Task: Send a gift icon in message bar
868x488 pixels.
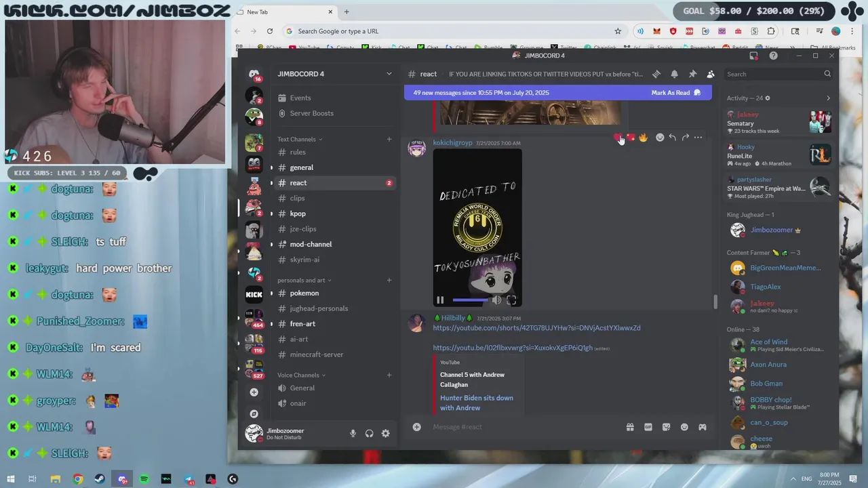Action: tap(630, 427)
